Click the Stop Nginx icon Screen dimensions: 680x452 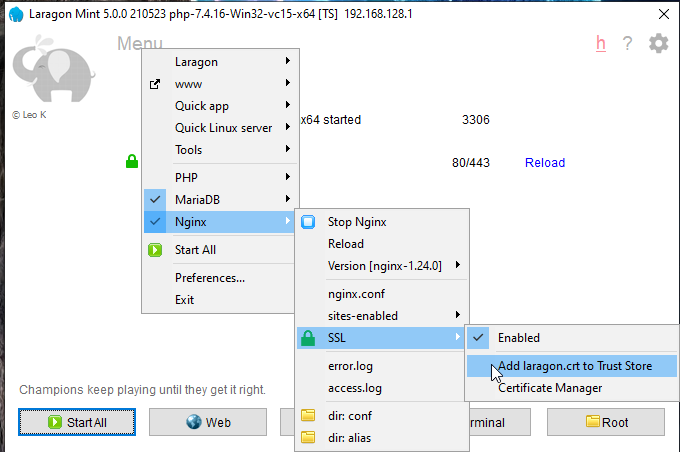[x=309, y=222]
